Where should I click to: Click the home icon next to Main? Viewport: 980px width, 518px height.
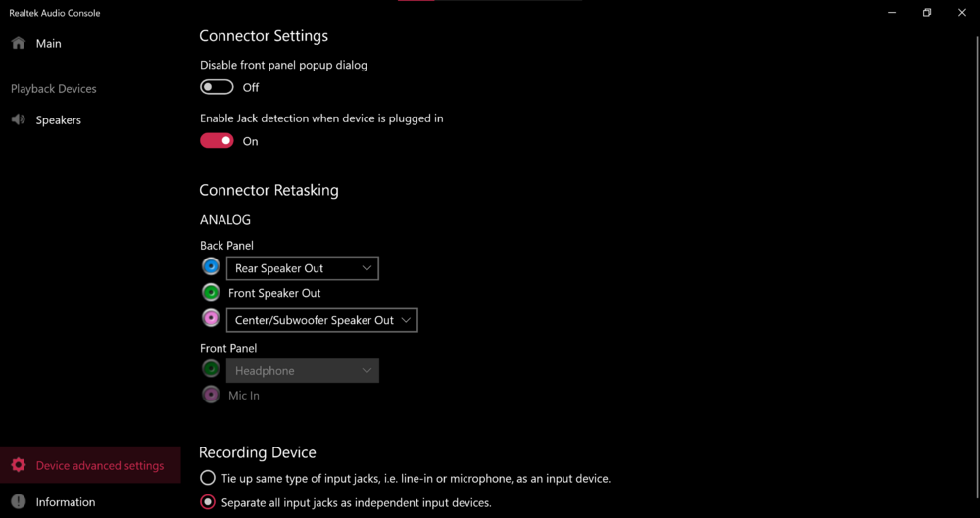pyautogui.click(x=19, y=43)
